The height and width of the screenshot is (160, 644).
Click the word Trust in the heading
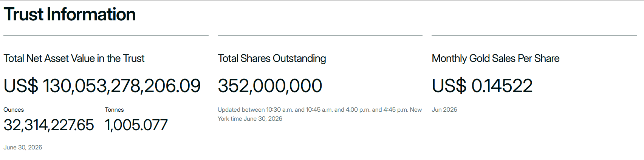(23, 14)
